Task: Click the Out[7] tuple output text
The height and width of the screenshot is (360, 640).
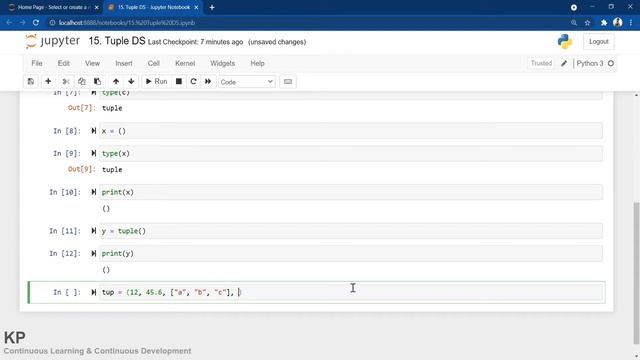Action: click(112, 108)
